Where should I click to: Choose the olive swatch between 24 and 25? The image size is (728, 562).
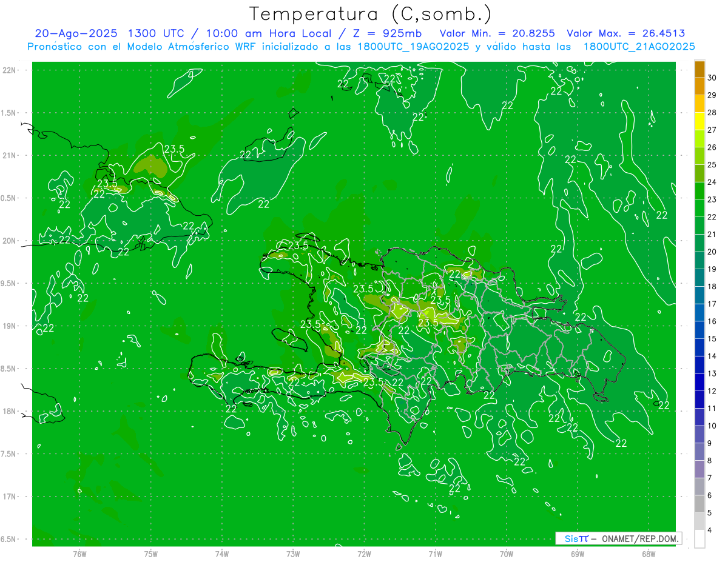699,173
